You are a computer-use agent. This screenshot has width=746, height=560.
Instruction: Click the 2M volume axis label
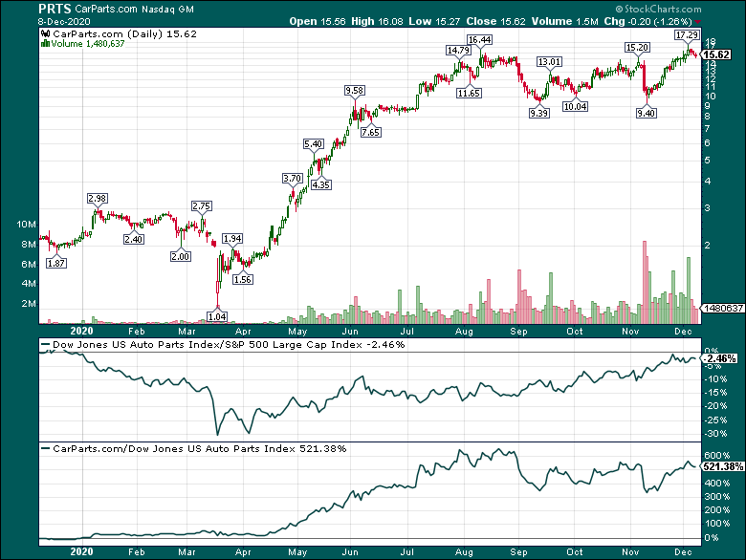pyautogui.click(x=29, y=304)
